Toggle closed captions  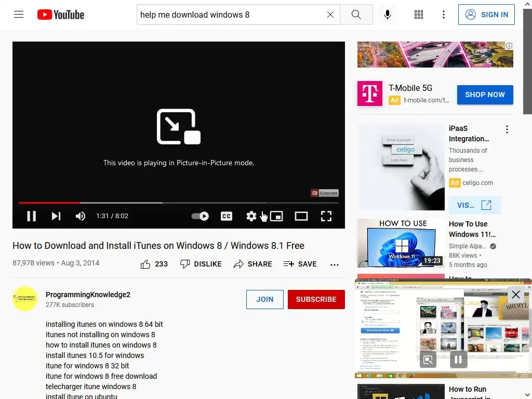(x=227, y=216)
